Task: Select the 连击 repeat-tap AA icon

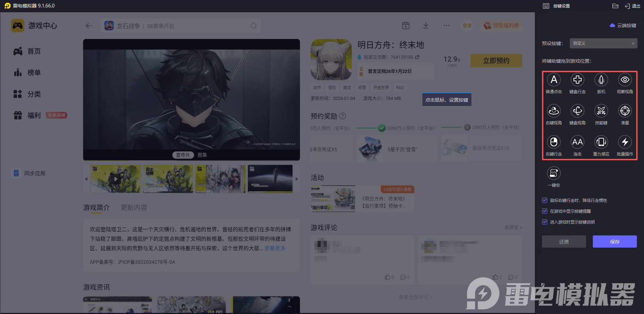Action: [x=578, y=142]
